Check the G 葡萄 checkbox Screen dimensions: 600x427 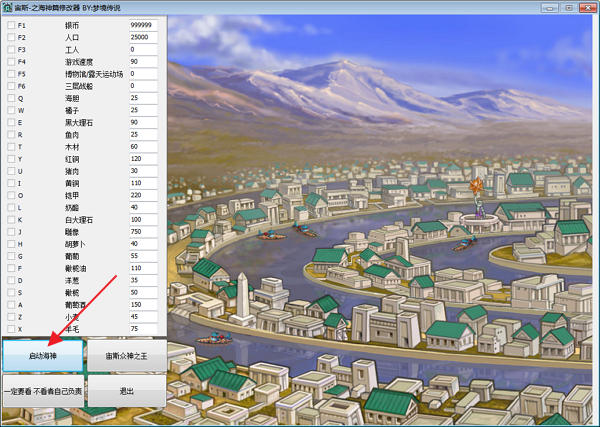tap(11, 256)
